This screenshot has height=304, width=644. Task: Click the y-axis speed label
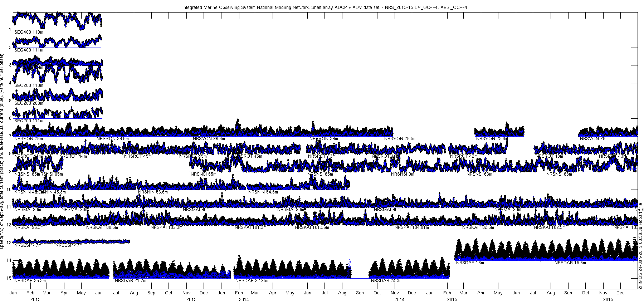point(3,152)
